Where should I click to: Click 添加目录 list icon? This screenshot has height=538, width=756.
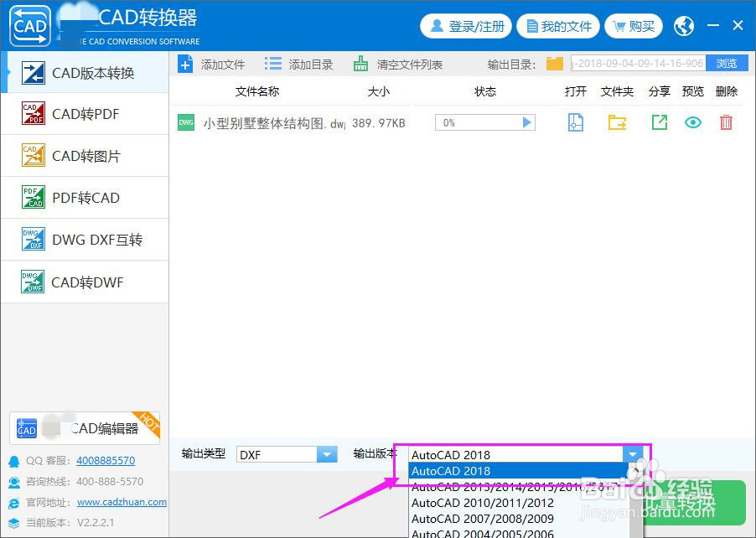[273, 64]
